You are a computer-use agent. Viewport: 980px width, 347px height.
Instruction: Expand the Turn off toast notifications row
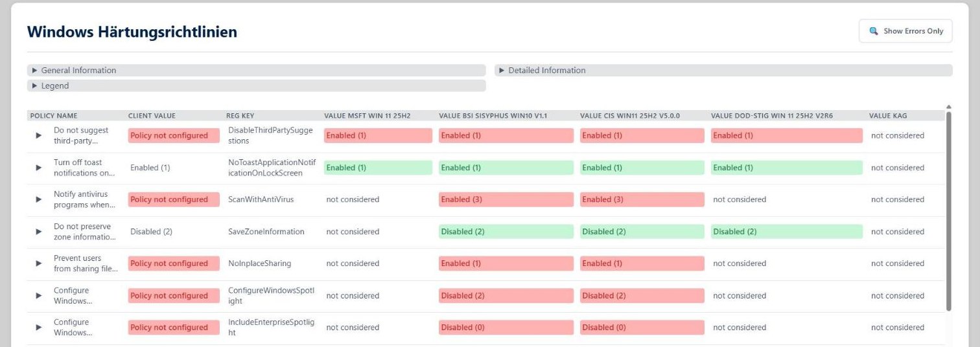click(x=39, y=168)
